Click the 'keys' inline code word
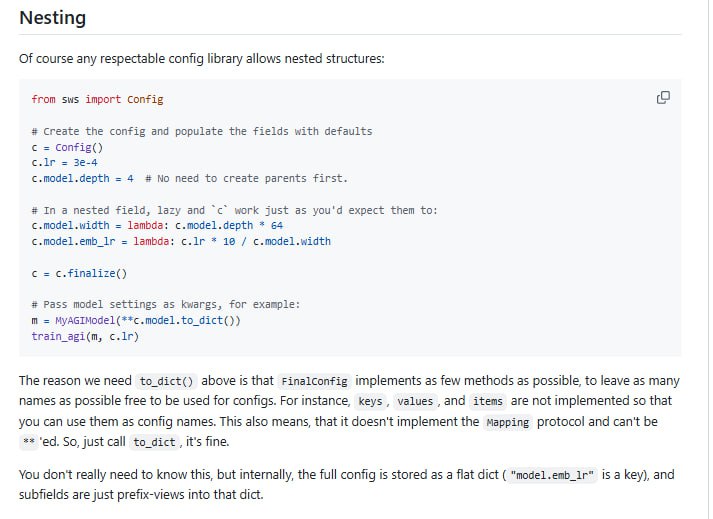713x519 pixels. click(375, 401)
